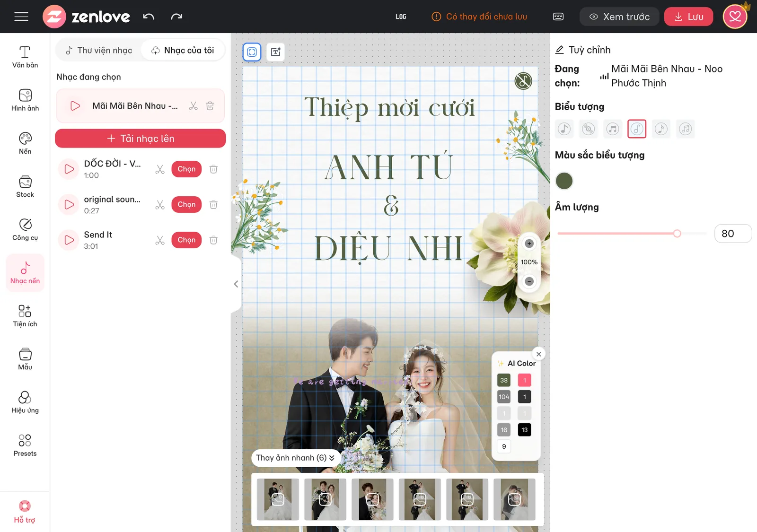Image resolution: width=757 pixels, height=532 pixels.
Task: Collapse the left panel arrow
Action: coord(236,284)
